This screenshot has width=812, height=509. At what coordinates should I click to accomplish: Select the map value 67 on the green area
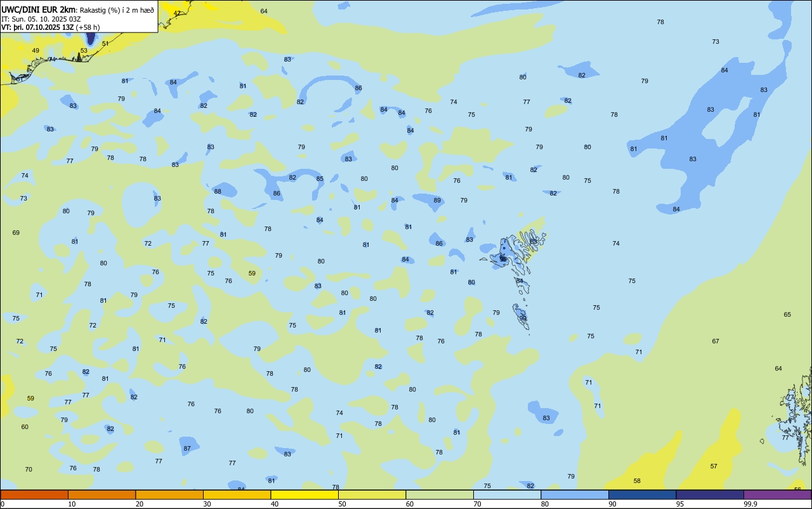[716, 341]
